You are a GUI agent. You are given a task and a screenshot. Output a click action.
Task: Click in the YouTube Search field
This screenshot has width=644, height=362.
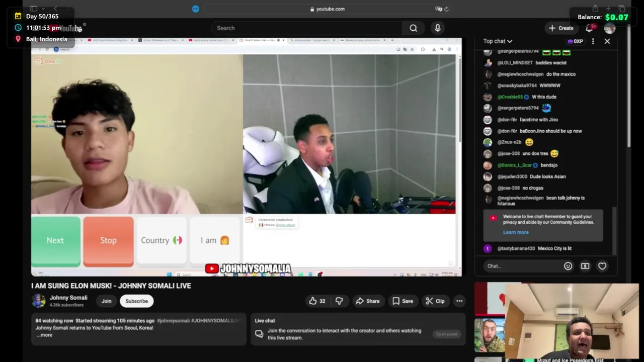[307, 28]
